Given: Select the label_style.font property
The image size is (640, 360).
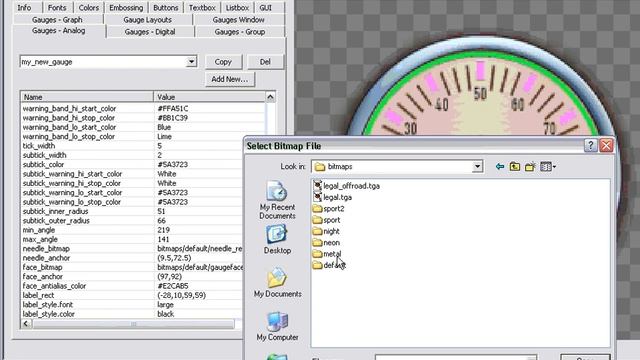Looking at the screenshot, I should [x=48, y=305].
